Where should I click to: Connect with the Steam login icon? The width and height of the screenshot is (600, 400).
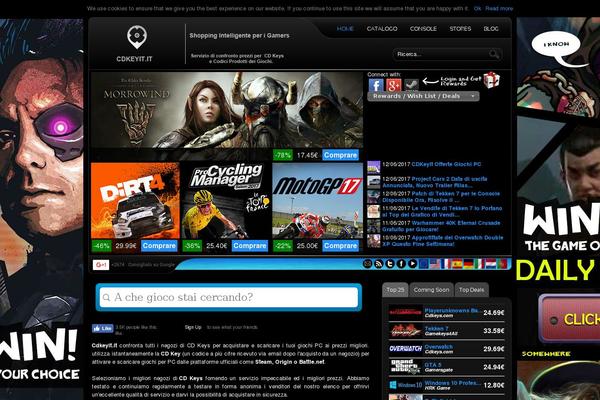[411, 85]
